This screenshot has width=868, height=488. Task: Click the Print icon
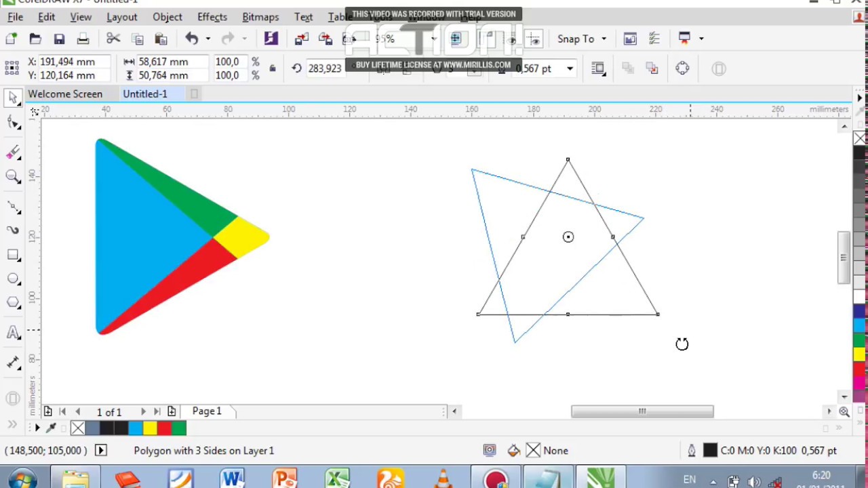click(83, 39)
